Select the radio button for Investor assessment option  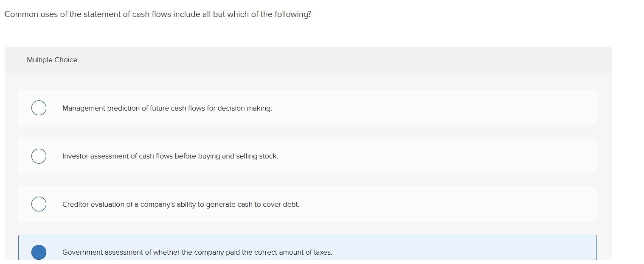coord(39,156)
